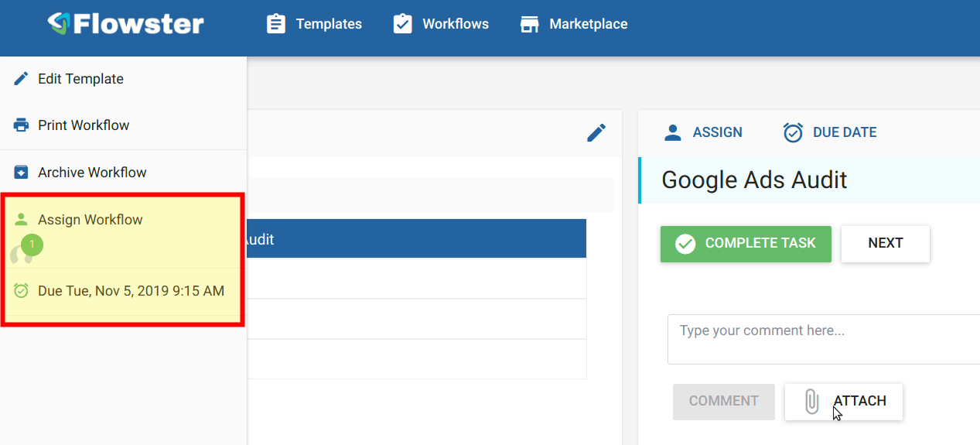Click the checkmark icon in COMPLETE TASK
This screenshot has height=445, width=980.
pos(685,244)
